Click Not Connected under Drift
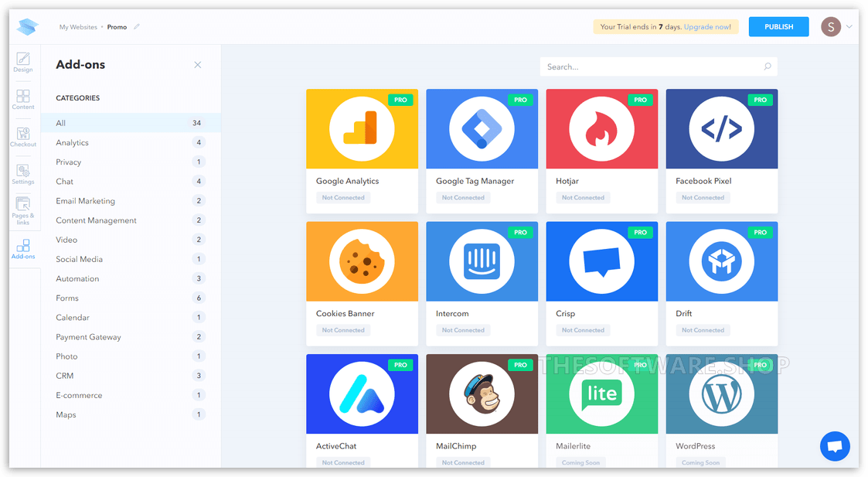The image size is (868, 477). [703, 329]
